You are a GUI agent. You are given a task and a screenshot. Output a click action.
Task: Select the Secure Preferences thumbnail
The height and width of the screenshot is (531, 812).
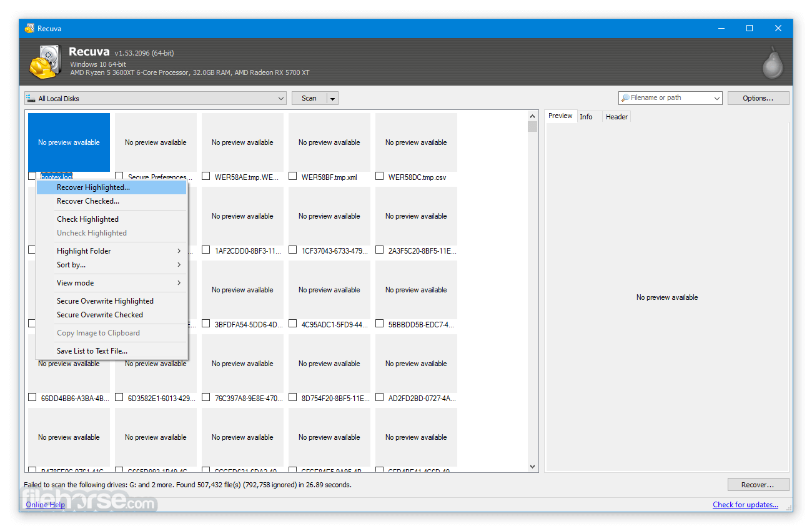coord(156,142)
